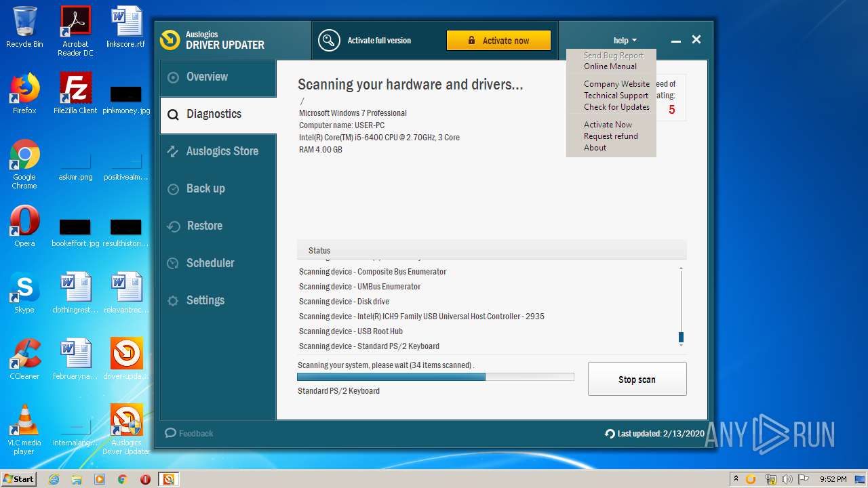Click the Feedback link
This screenshot has width=868, height=488.
[x=189, y=433]
